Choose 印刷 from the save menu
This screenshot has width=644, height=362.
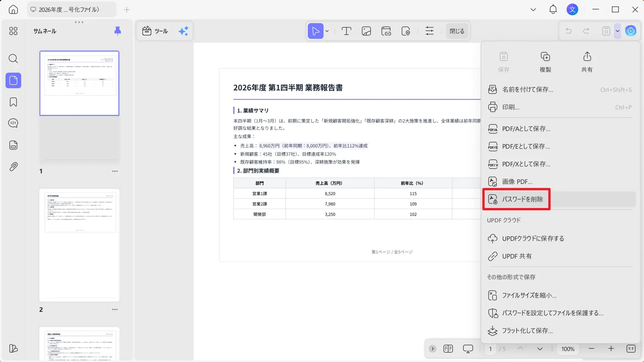(511, 107)
